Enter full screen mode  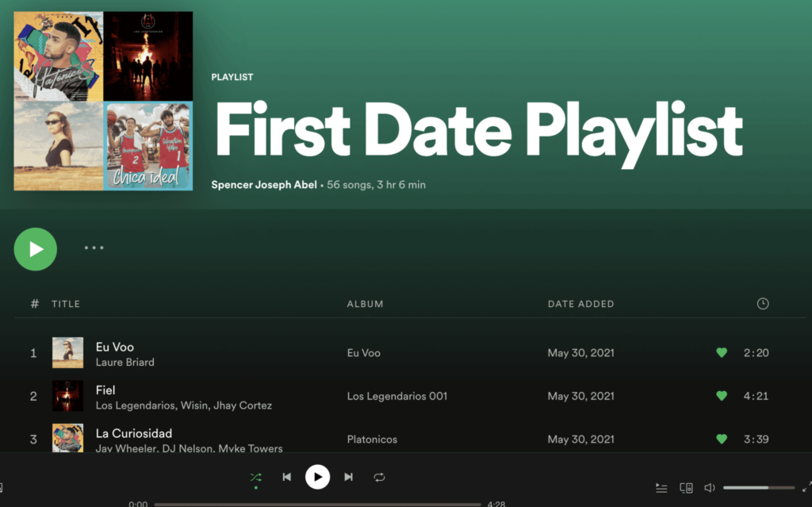tap(806, 487)
